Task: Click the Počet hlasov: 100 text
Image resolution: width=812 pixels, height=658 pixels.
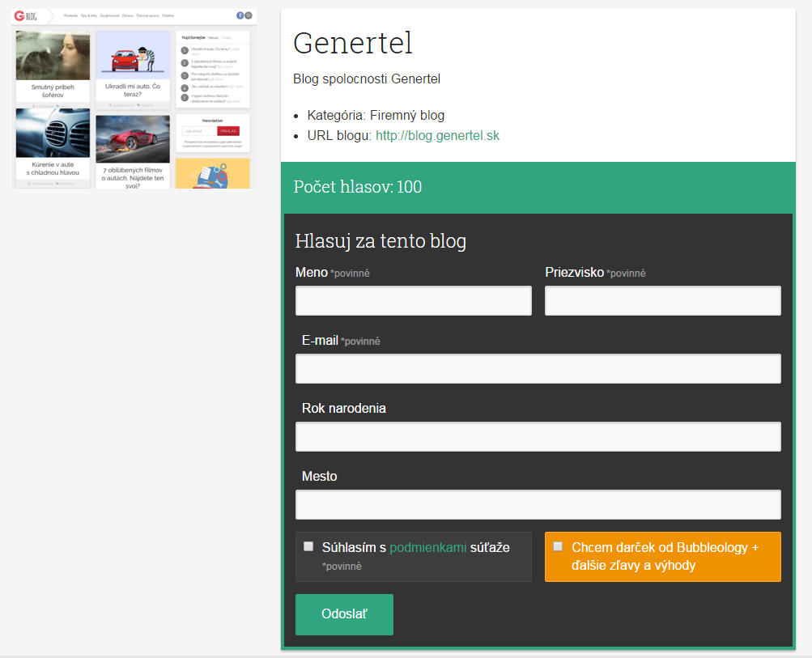Action: click(357, 187)
